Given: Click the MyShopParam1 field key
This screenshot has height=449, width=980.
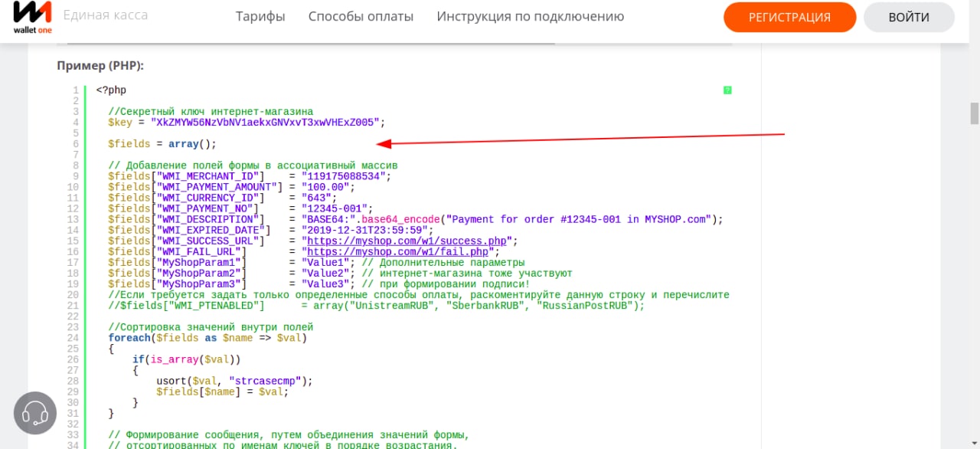Looking at the screenshot, I should click(199, 262).
